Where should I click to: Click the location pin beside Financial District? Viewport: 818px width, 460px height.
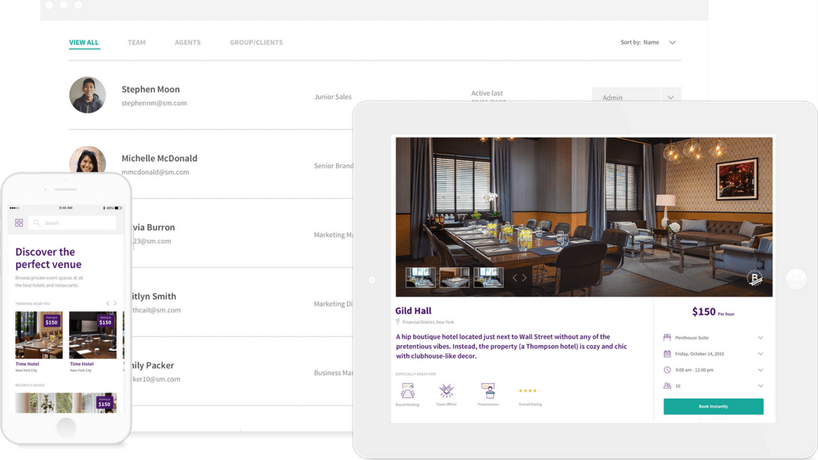coord(398,322)
